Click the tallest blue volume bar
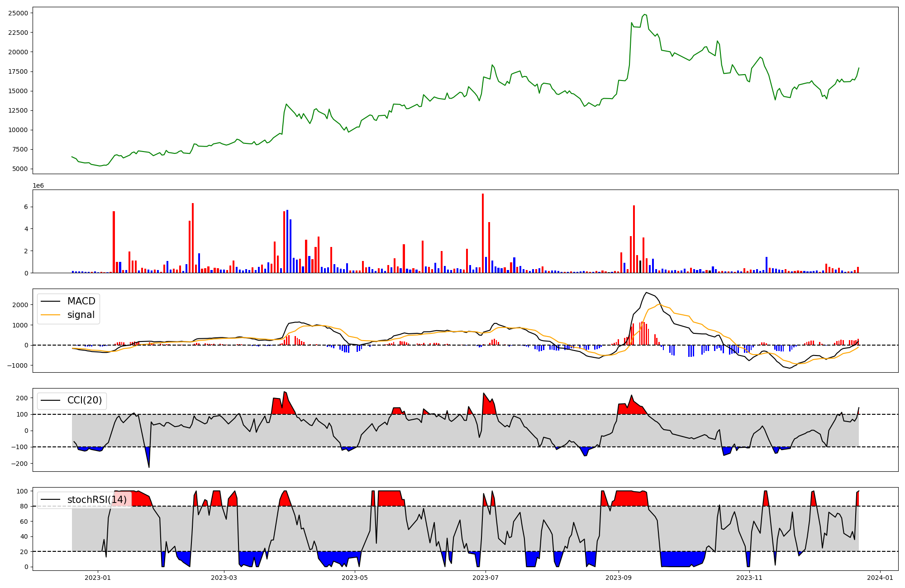Image resolution: width=905 pixels, height=588 pixels. coord(287,241)
